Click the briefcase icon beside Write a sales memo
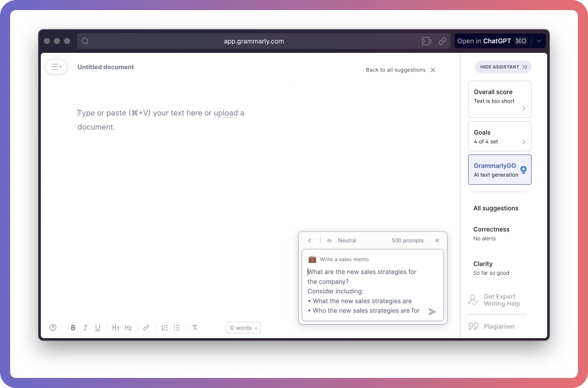The height and width of the screenshot is (388, 588). 312,259
